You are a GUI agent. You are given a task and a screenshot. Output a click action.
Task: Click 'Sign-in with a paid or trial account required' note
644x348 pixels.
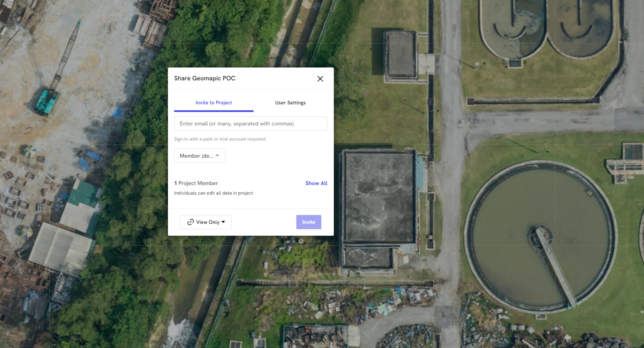coord(220,139)
